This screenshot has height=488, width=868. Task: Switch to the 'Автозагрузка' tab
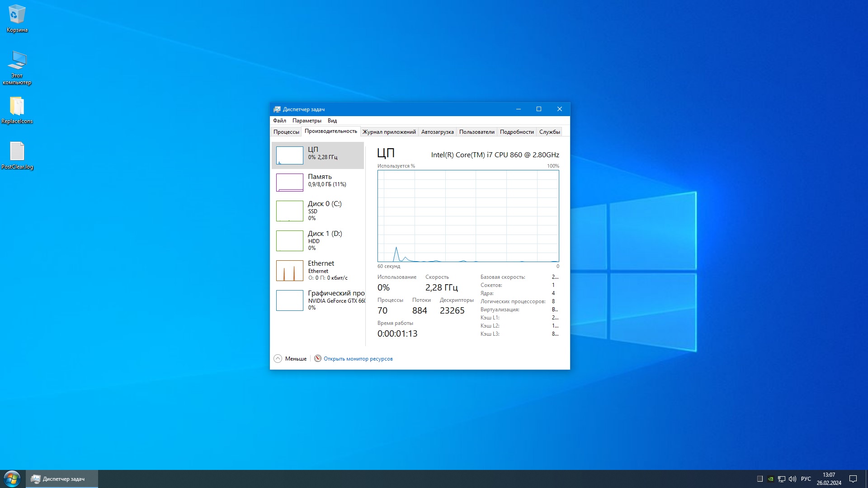[437, 132]
